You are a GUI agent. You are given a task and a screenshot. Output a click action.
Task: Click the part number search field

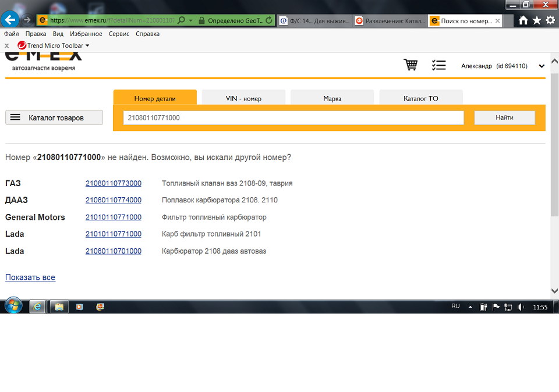tap(293, 117)
